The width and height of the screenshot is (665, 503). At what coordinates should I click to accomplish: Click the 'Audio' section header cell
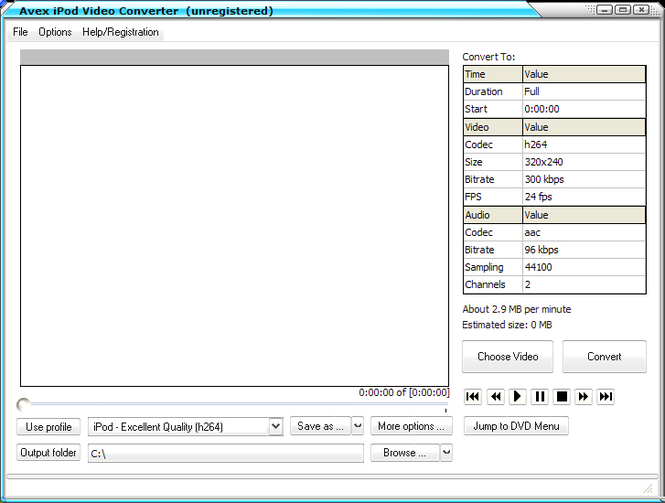(x=493, y=215)
